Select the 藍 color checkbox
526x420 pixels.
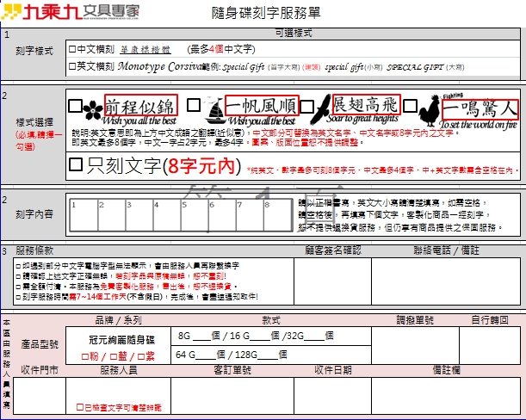114,356
